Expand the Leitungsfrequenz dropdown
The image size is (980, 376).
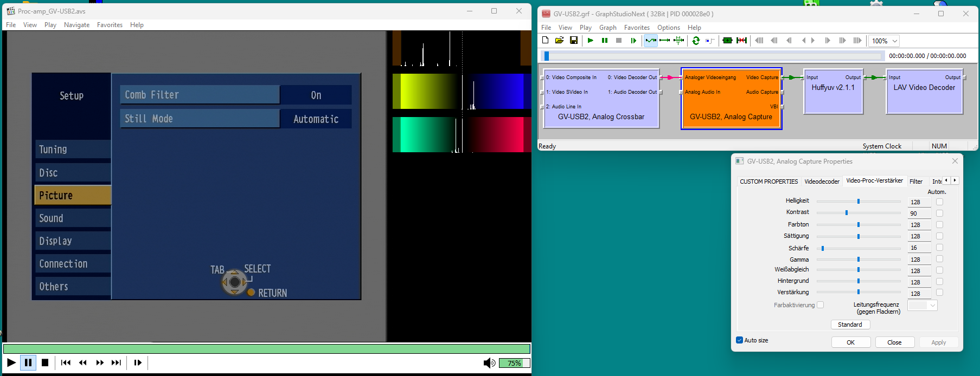pos(923,306)
